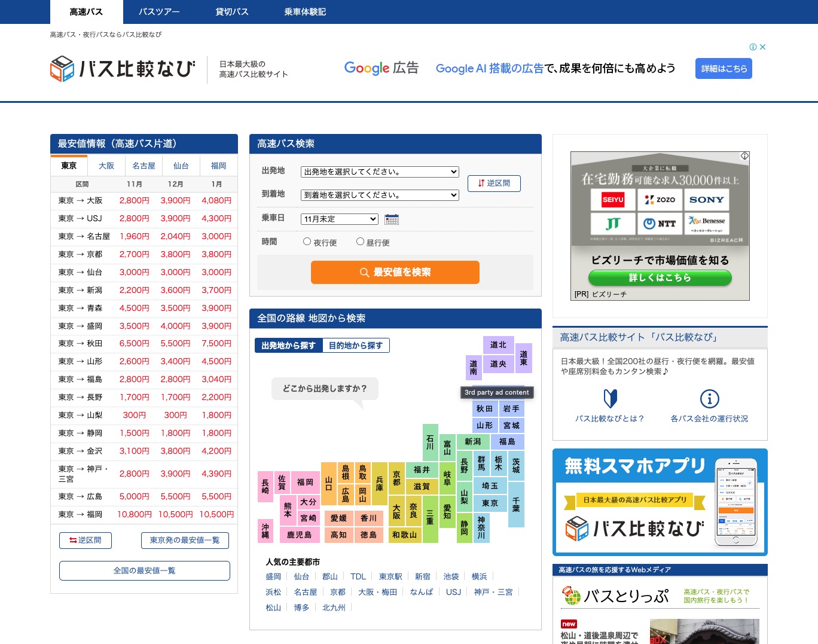Expand the 乗車日 month dropdown

click(x=339, y=219)
